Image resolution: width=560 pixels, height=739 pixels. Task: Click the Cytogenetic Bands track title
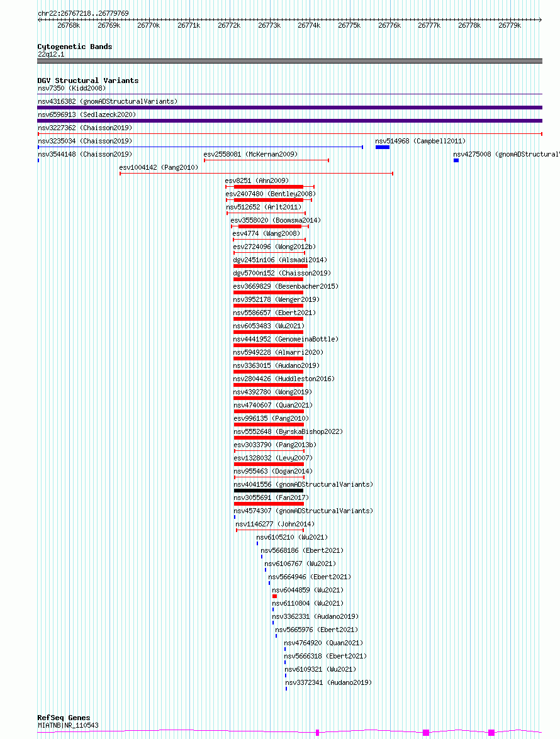75,47
